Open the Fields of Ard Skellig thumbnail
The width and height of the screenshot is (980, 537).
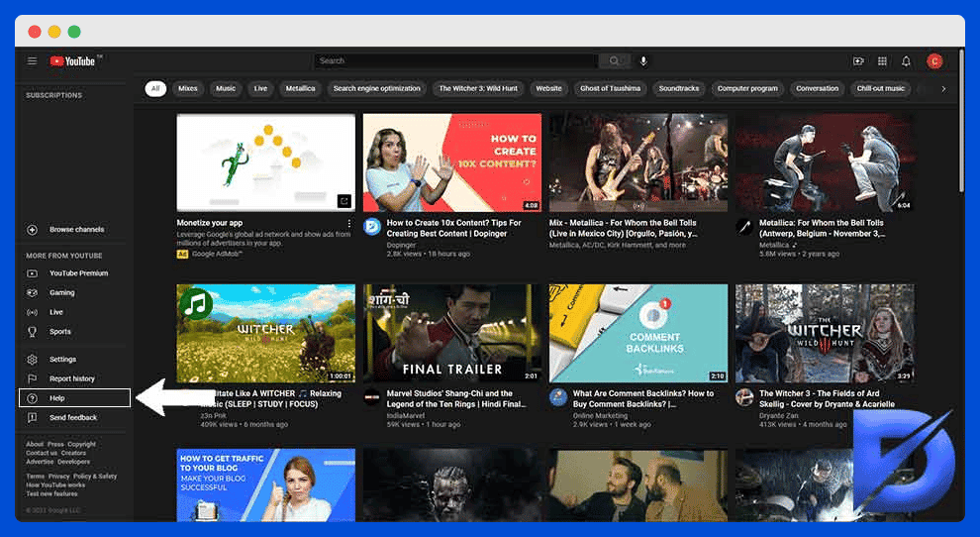click(x=825, y=334)
